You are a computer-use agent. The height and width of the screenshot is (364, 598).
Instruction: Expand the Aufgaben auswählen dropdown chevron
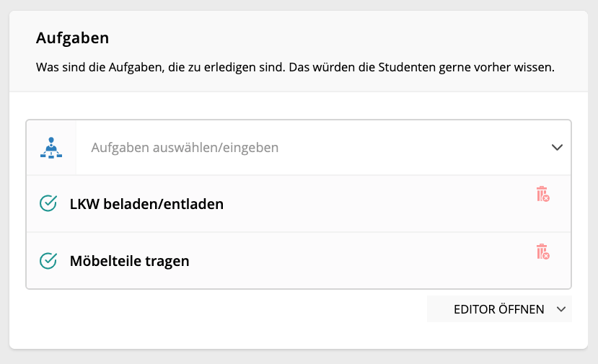pos(557,148)
